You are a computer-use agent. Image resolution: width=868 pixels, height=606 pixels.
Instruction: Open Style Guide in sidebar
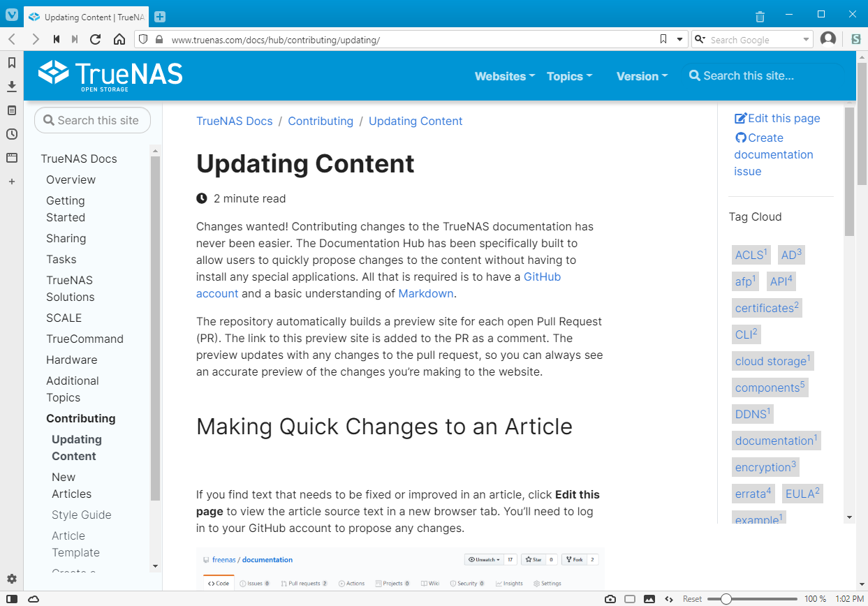point(81,515)
